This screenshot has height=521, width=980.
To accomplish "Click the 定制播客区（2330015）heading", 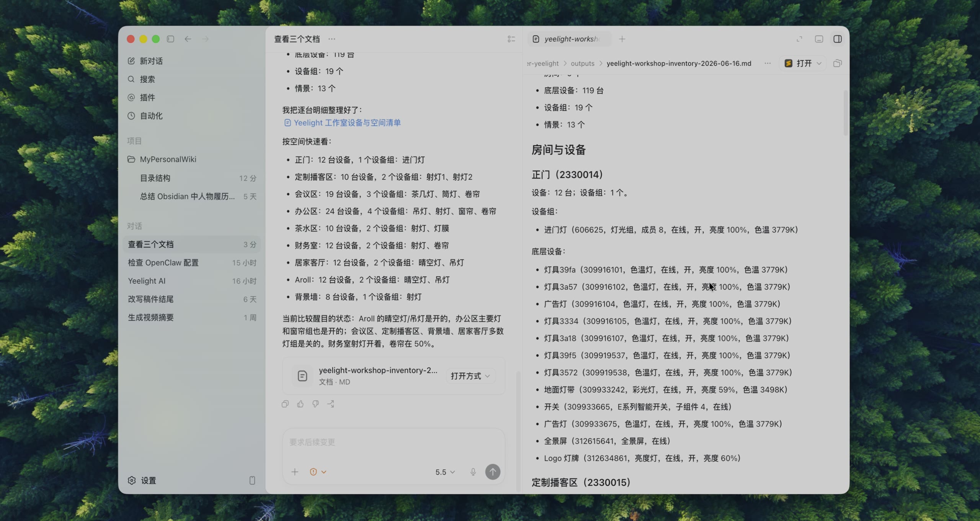I will click(x=581, y=482).
